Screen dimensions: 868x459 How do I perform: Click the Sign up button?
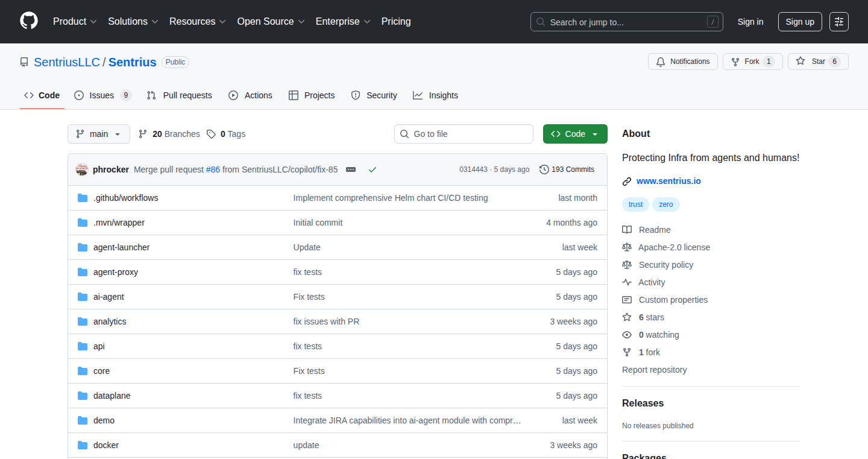(800, 22)
